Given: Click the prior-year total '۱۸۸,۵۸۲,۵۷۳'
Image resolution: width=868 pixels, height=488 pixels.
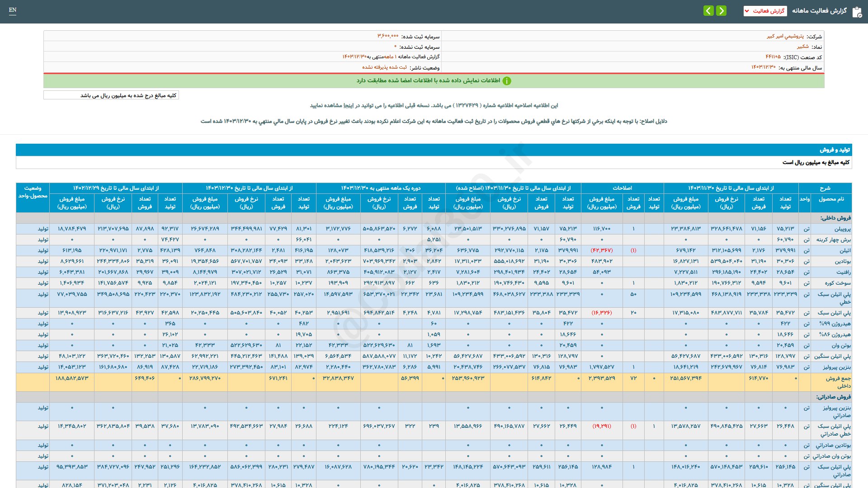Looking at the screenshot, I should [x=72, y=379].
